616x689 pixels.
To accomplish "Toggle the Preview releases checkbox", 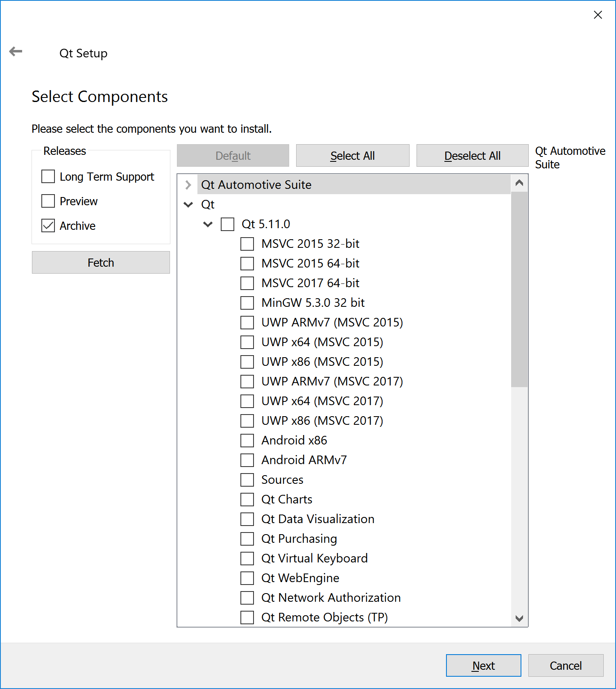I will coord(48,201).
